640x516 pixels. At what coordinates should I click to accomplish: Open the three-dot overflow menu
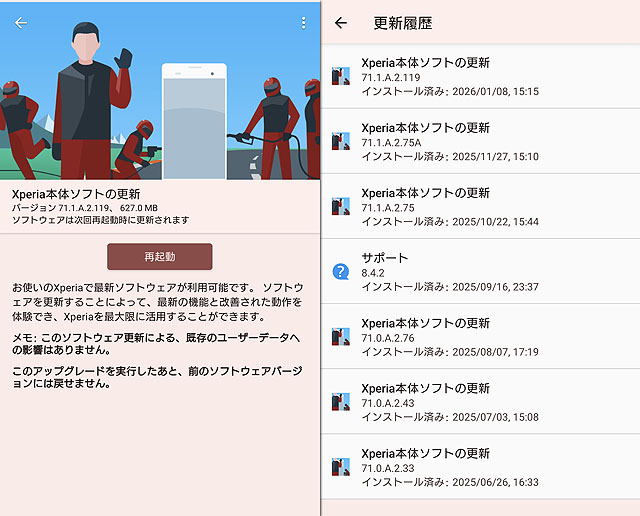303,23
